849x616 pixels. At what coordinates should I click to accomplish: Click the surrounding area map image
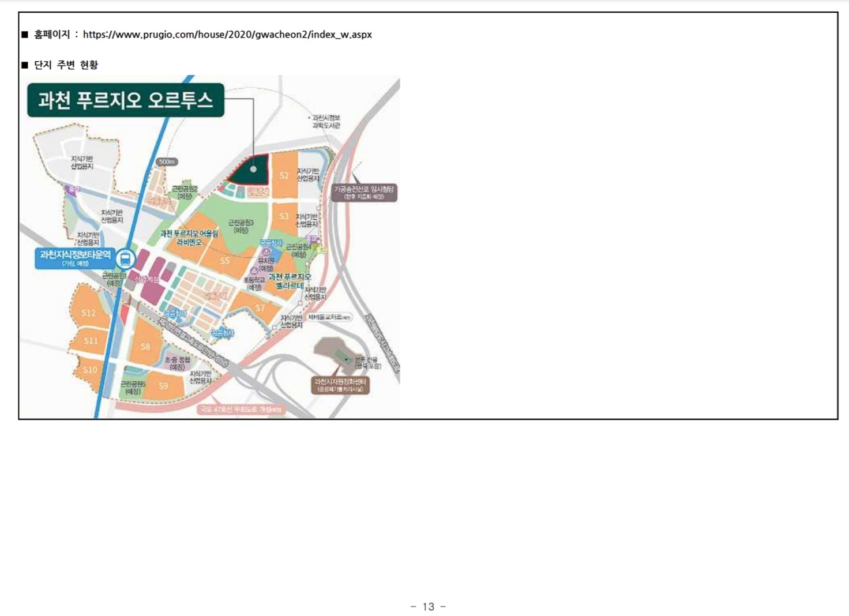click(210, 247)
